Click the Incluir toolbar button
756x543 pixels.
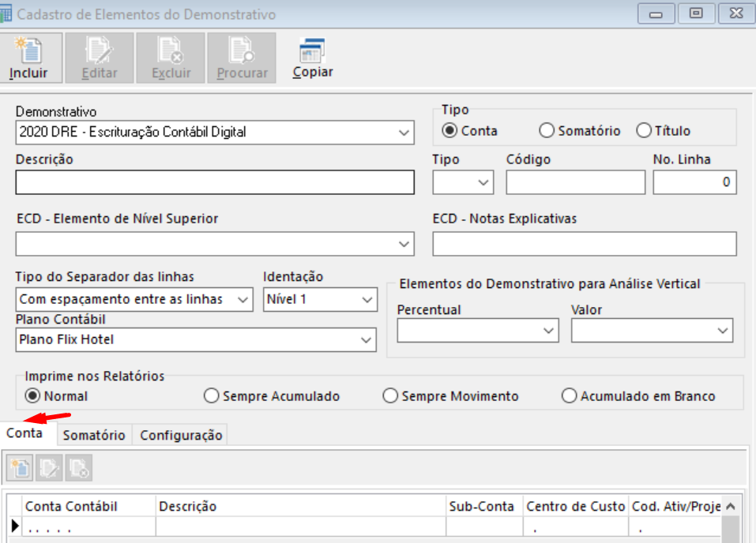tap(30, 58)
